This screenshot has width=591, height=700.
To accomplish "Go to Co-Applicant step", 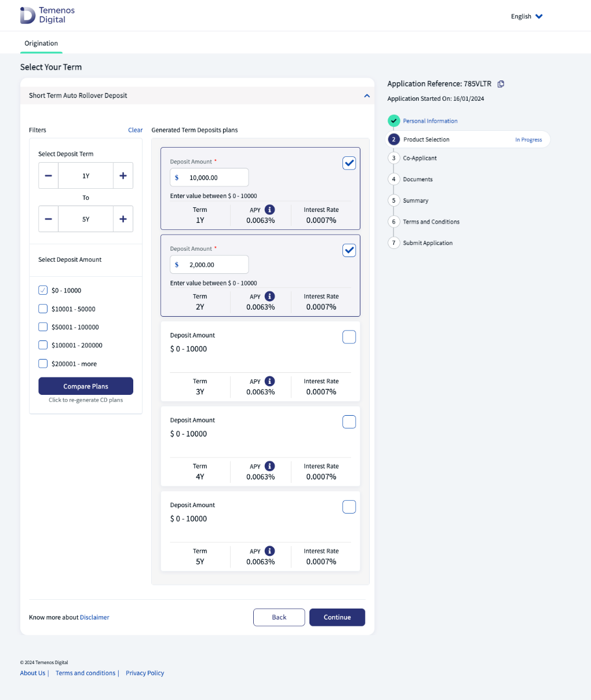I will [x=419, y=158].
